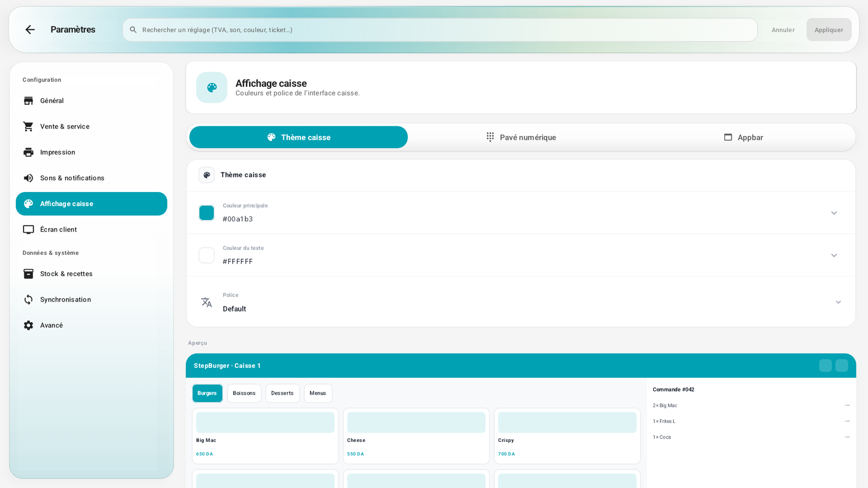This screenshot has width=868, height=488.
Task: Click the white Couleur du texte swatch
Action: (207, 255)
